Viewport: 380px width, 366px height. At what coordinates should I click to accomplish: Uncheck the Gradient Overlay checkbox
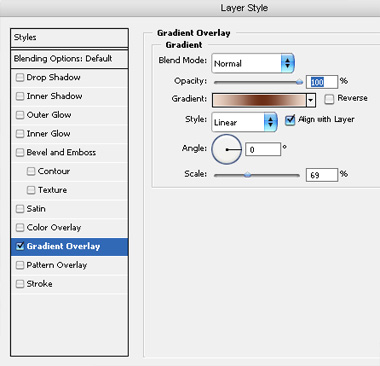[x=20, y=246]
